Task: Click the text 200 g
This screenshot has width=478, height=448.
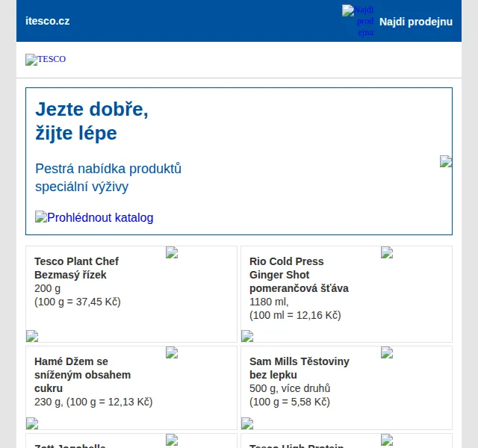Action: pyautogui.click(x=48, y=288)
